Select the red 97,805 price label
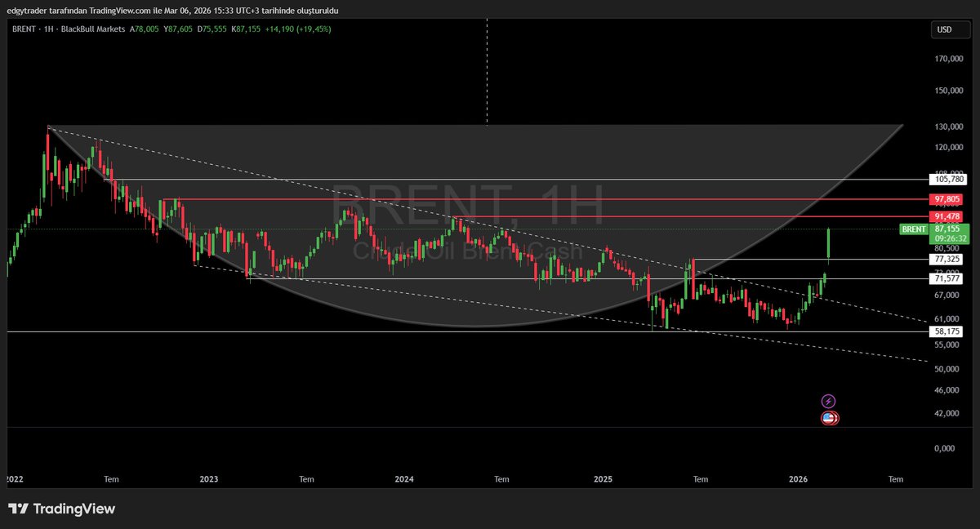This screenshot has width=980, height=529. click(947, 199)
